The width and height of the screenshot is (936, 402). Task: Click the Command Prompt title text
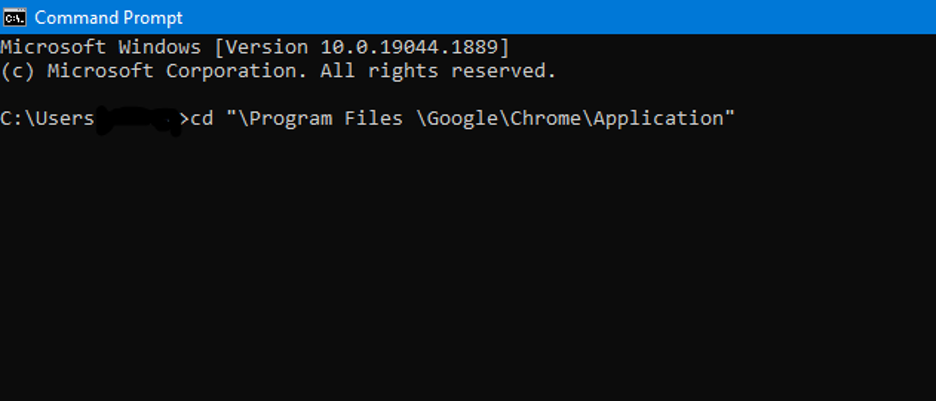[109, 17]
